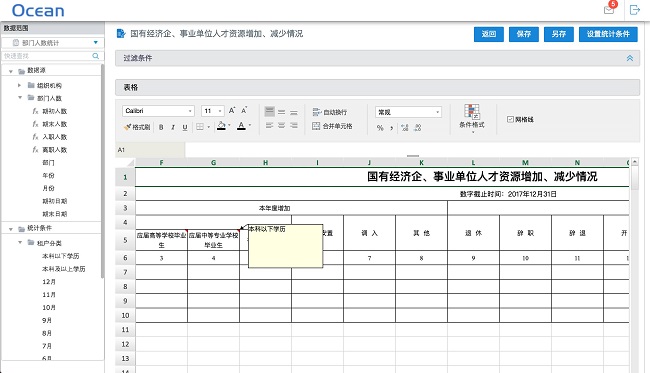650x373 pixels.
Task: Open the 部门人数统计 dataset dropdown
Action: click(53, 43)
